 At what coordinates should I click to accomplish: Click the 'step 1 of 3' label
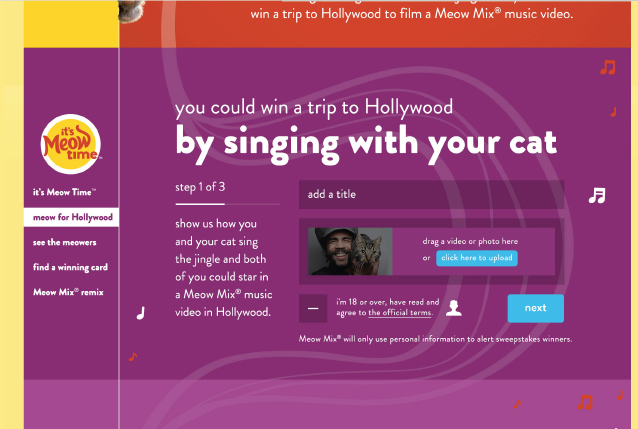pos(200,187)
